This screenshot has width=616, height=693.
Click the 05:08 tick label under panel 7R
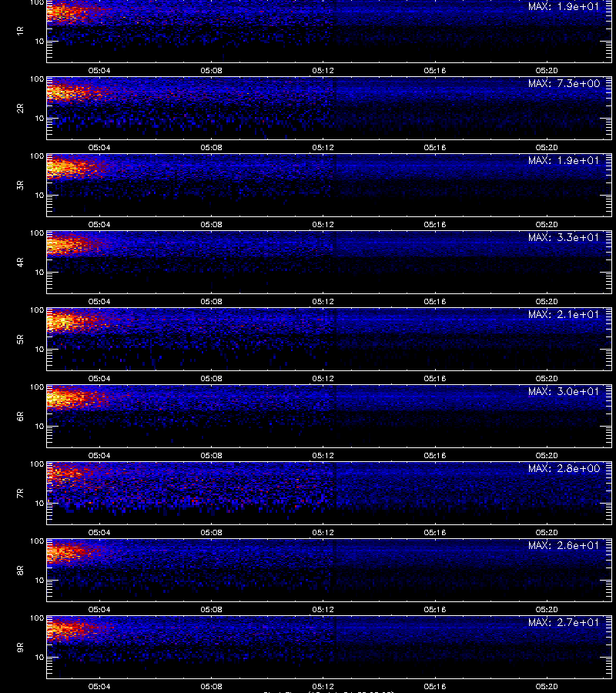(211, 532)
